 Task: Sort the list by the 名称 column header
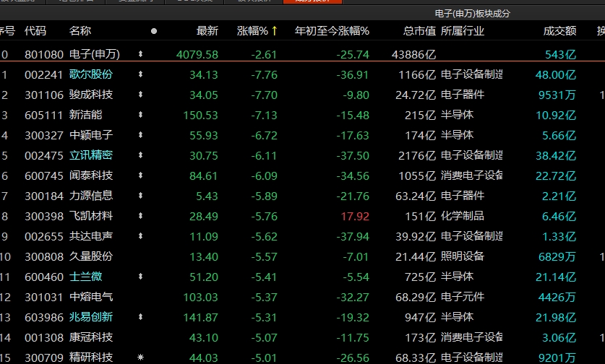[80, 31]
